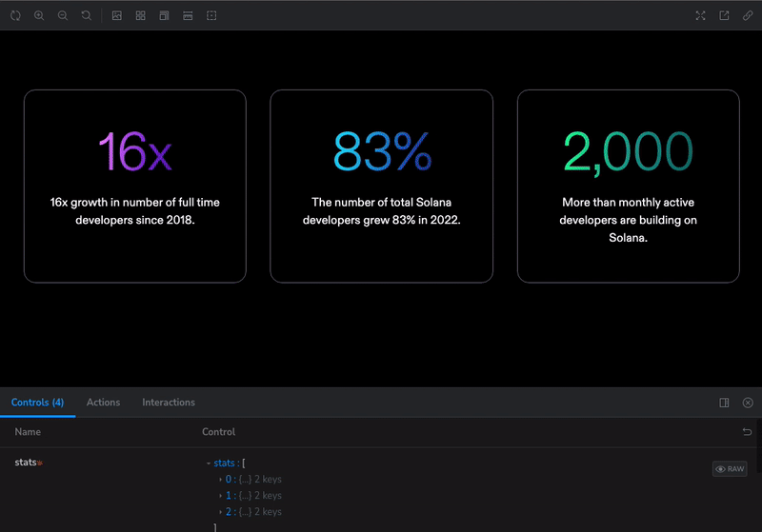
Task: Toggle the outline tool
Action: click(211, 15)
